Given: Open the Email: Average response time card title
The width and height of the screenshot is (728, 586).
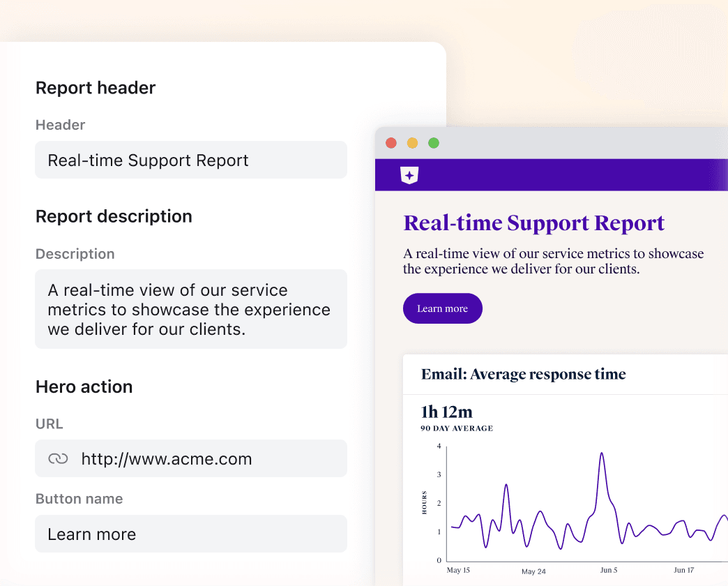Looking at the screenshot, I should [523, 375].
